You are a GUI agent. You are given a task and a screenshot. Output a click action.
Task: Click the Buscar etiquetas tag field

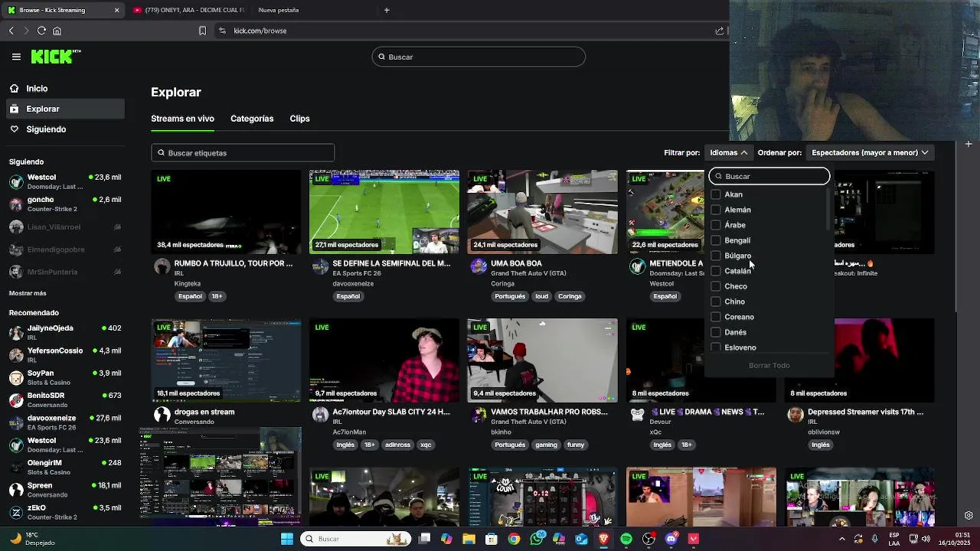243,153
